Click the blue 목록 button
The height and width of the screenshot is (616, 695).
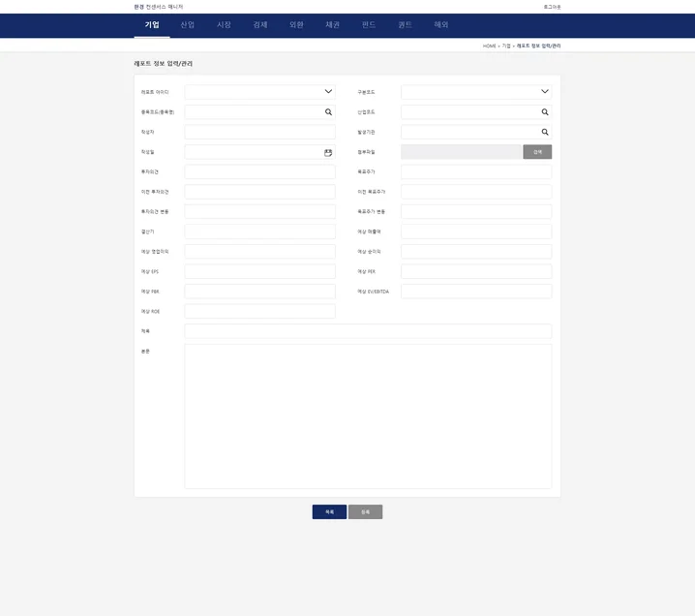pos(329,511)
